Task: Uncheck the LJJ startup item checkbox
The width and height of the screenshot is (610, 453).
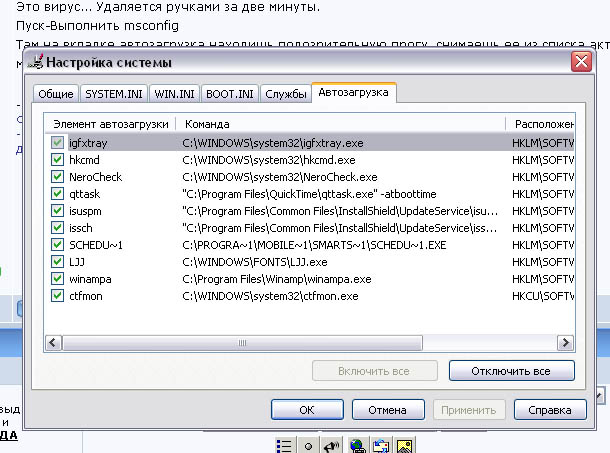Action: tap(58, 262)
